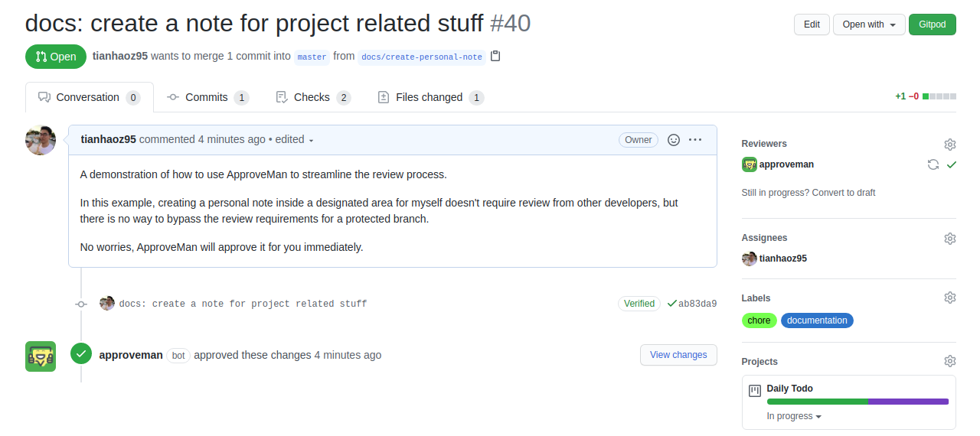This screenshot has width=980, height=436.
Task: Click the Verified signature badge
Action: 639,304
